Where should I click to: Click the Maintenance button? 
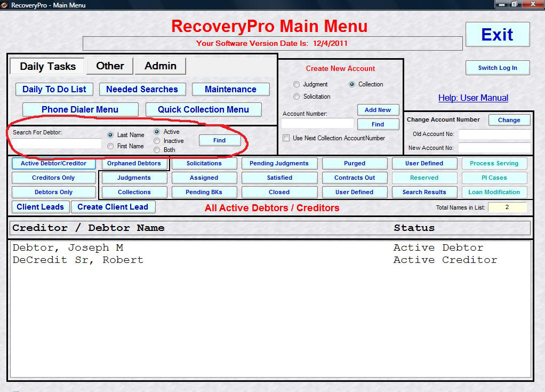tap(230, 89)
